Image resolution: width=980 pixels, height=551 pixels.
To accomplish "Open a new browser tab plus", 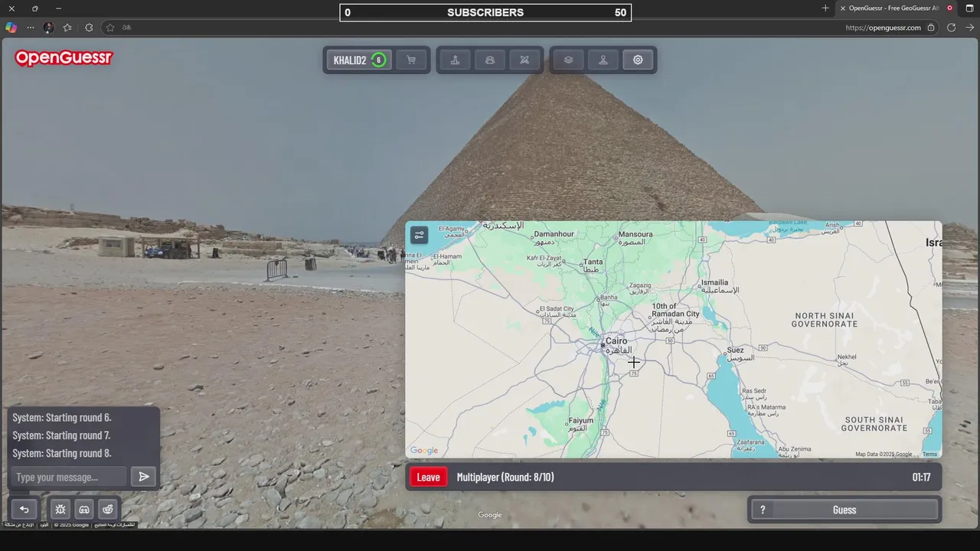I will pos(825,8).
